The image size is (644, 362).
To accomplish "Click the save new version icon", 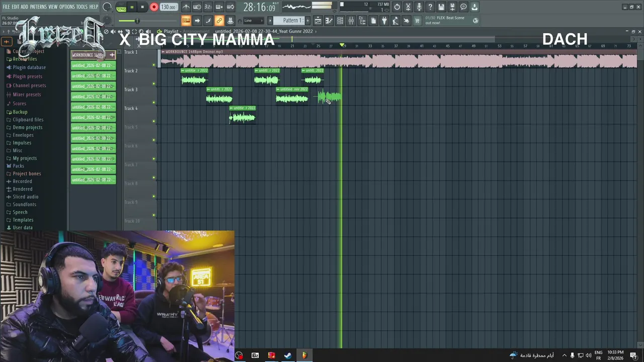I will 452,7.
